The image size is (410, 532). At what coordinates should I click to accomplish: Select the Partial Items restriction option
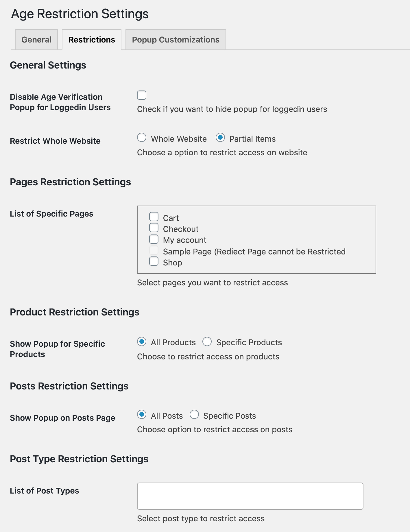pos(221,138)
